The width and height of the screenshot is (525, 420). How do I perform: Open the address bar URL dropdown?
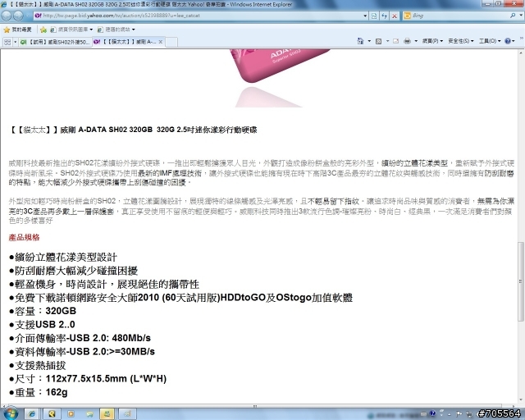pos(365,16)
